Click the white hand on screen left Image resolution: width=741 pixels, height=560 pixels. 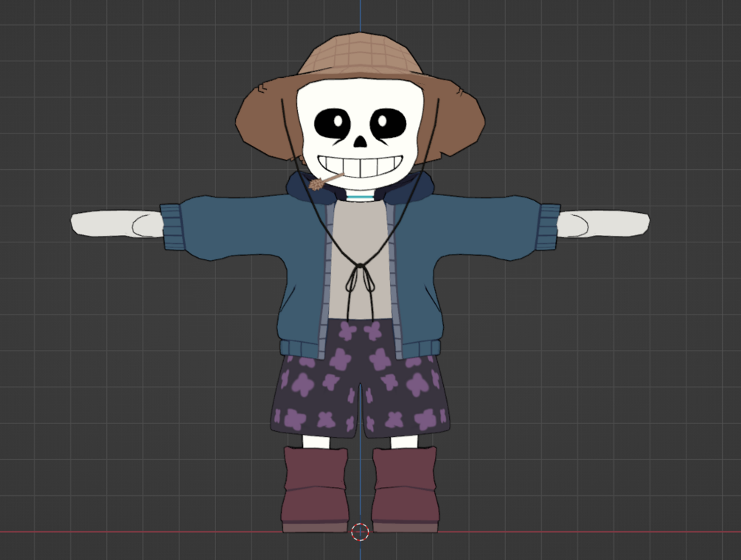(x=116, y=224)
